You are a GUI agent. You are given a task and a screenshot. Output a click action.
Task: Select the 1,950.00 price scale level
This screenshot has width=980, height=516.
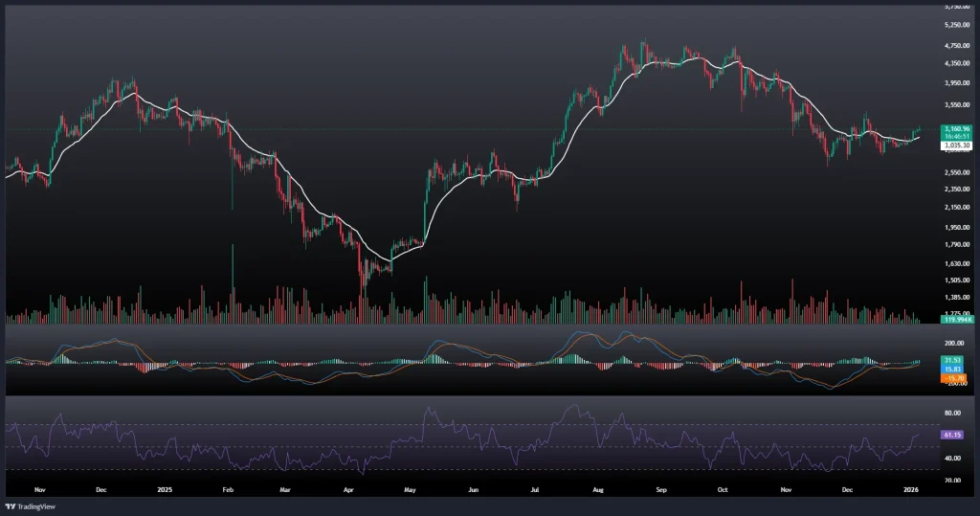coord(957,227)
